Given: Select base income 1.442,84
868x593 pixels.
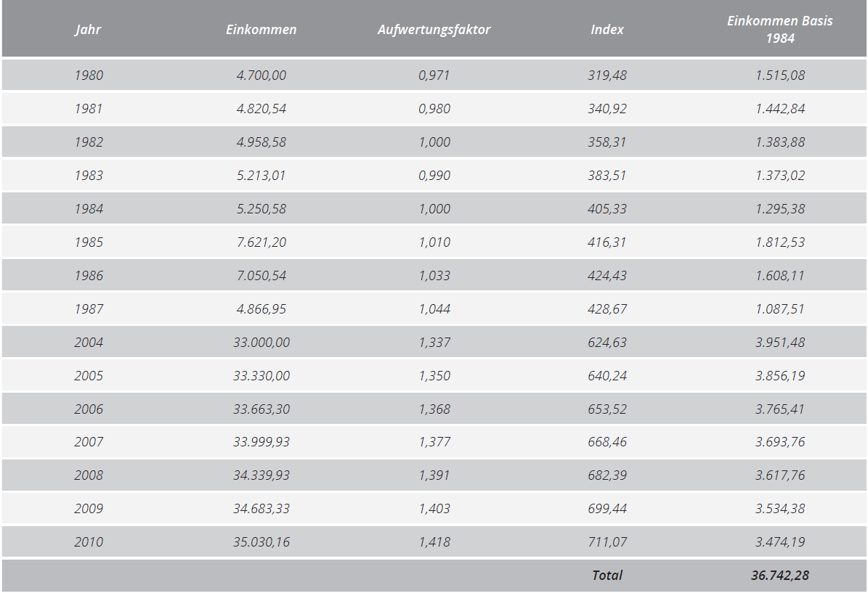Looking at the screenshot, I should click(780, 108).
